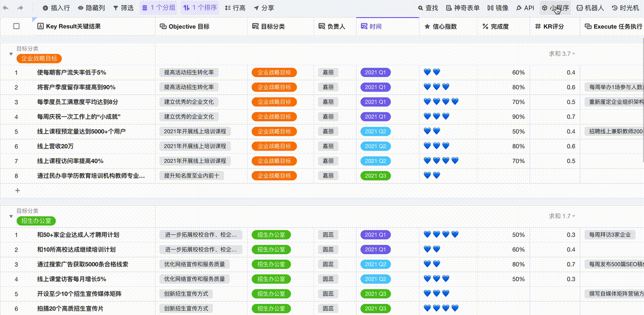Open the API panel
Image resolution: width=644 pixels, height=315 pixels.
(525, 8)
